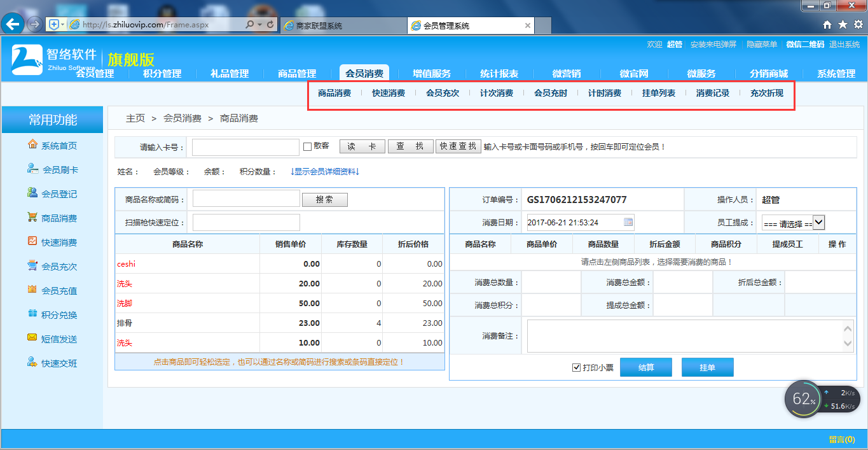Open the browser Favorites star icon
This screenshot has height=450, width=868.
coord(843,24)
